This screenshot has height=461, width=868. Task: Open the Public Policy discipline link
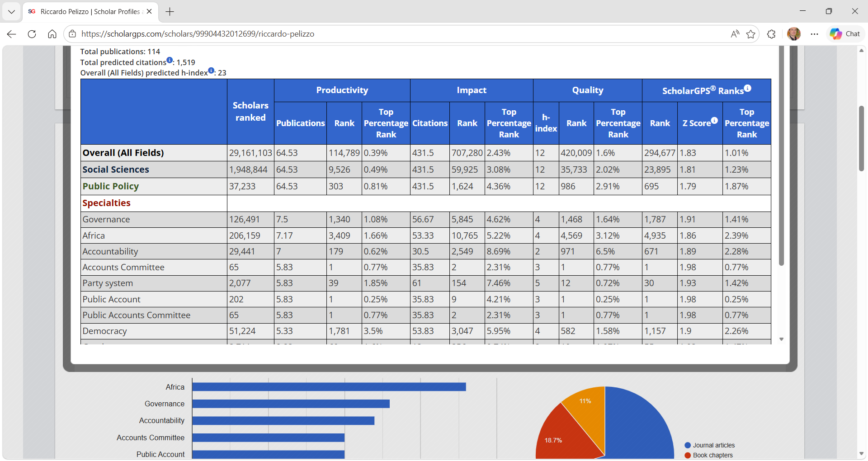(111, 186)
